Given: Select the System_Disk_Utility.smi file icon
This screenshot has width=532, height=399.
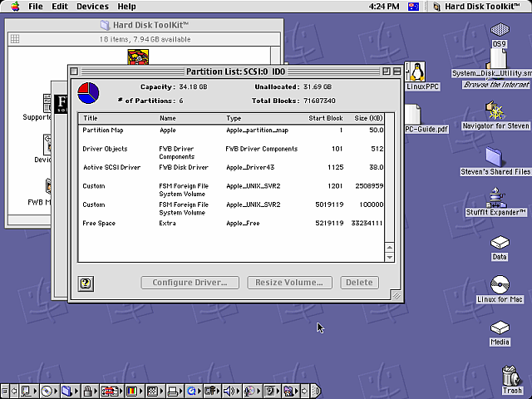Looking at the screenshot, I should (498, 59).
